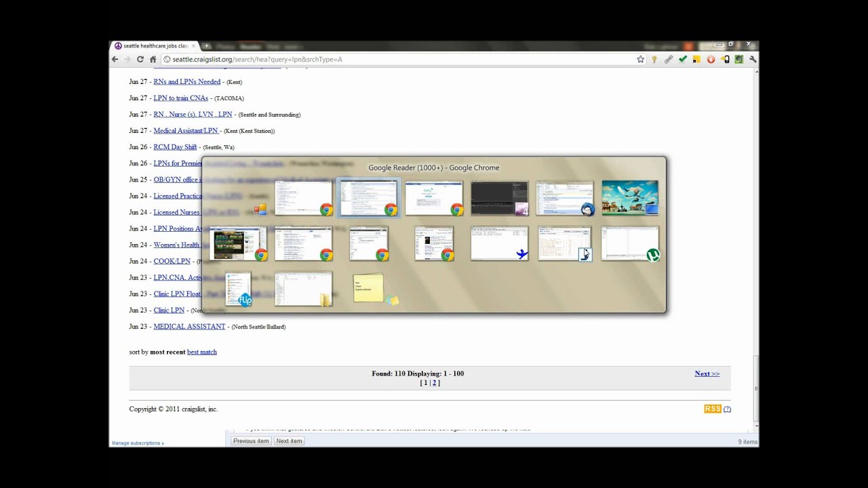Switch to the highlighted Google Reader window thumbnail

click(x=369, y=198)
